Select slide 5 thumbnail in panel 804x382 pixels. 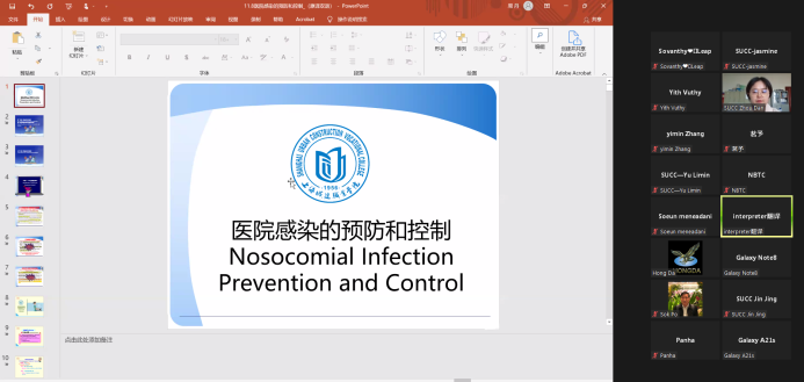pos(29,216)
